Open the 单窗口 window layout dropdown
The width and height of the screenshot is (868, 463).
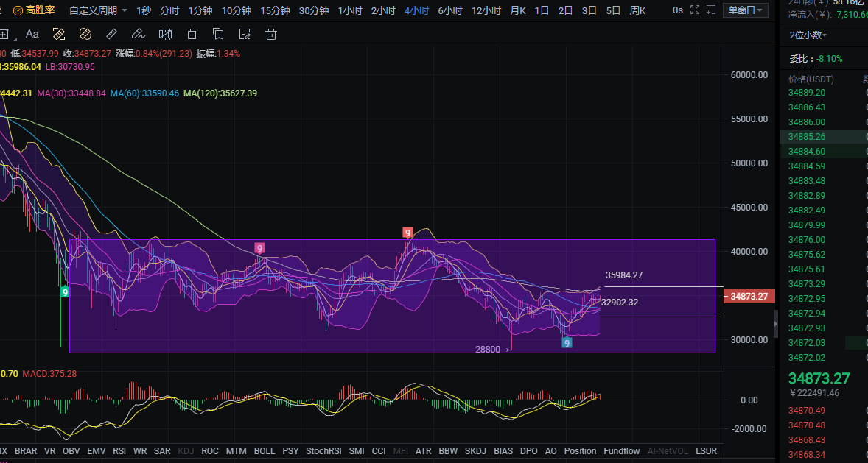746,10
